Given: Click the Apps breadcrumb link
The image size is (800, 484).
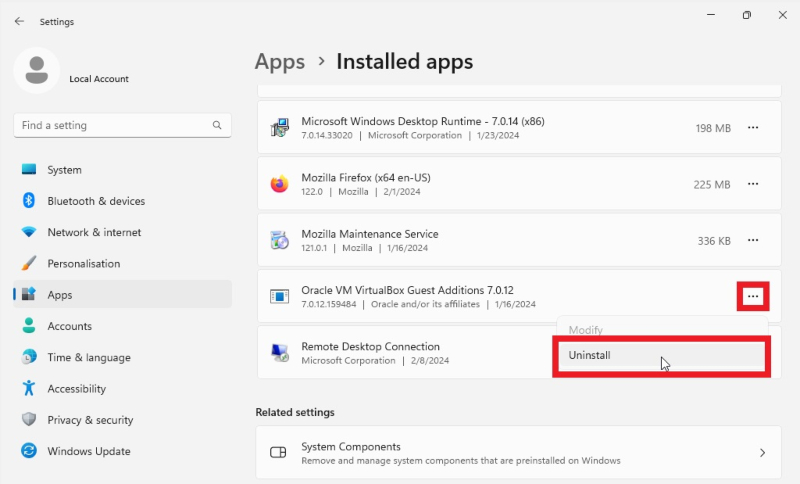Looking at the screenshot, I should tap(280, 62).
